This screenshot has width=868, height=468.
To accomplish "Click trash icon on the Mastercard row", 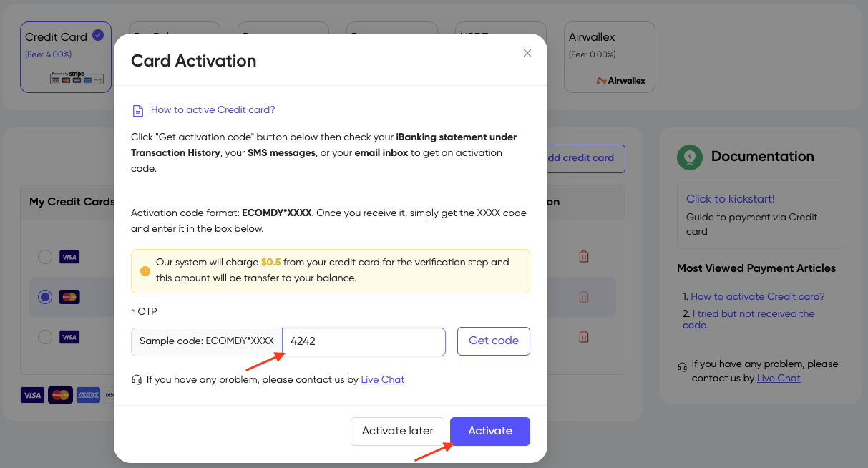I will pos(584,296).
